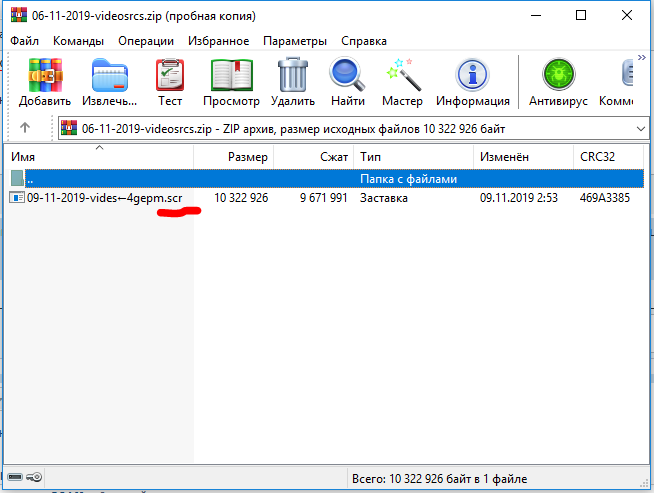Screen dimensions: 654x493
Task: Go up one folder level arrow
Action: [x=25, y=128]
